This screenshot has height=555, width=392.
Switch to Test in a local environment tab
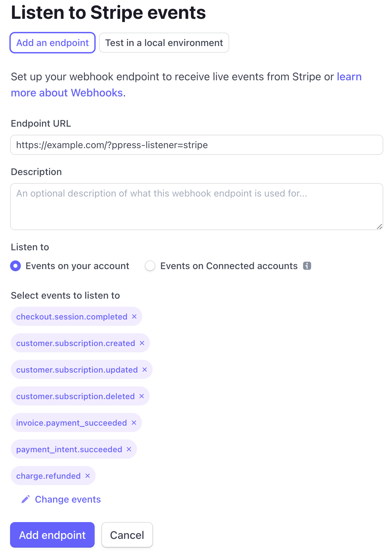point(164,43)
